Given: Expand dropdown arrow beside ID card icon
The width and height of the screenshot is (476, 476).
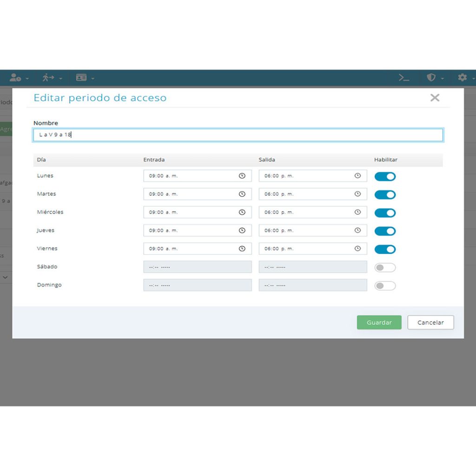Looking at the screenshot, I should (x=93, y=79).
